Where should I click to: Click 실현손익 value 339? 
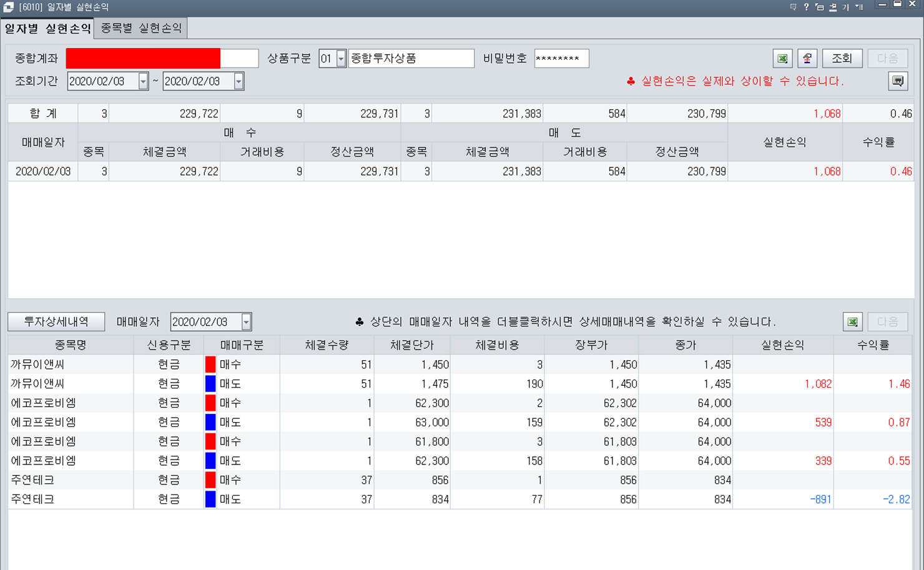pyautogui.click(x=823, y=461)
